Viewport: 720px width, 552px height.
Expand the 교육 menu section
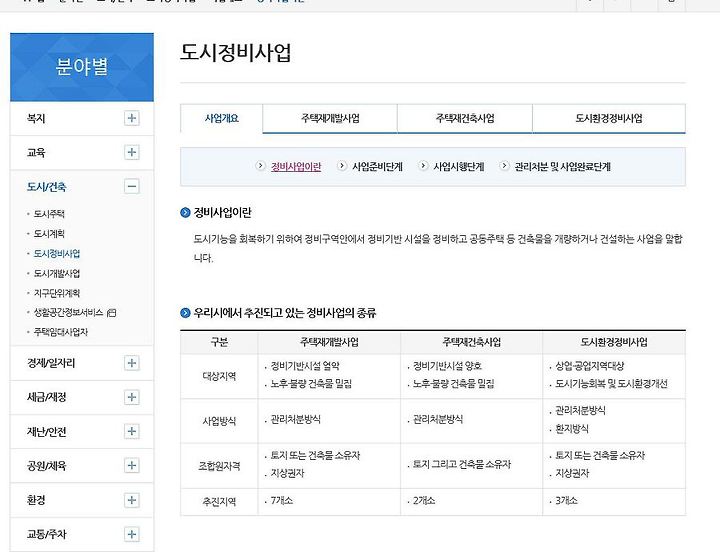[x=131, y=152]
